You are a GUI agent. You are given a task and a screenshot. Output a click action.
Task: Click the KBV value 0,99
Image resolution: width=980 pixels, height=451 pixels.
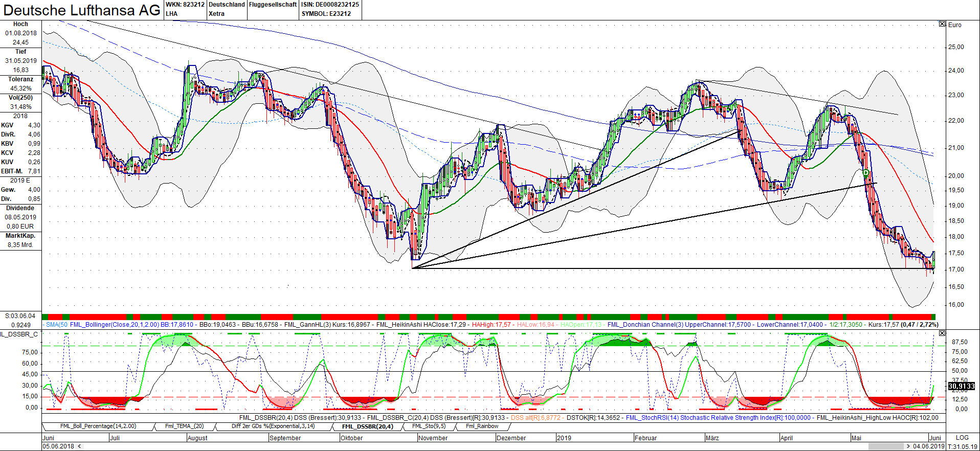click(34, 144)
